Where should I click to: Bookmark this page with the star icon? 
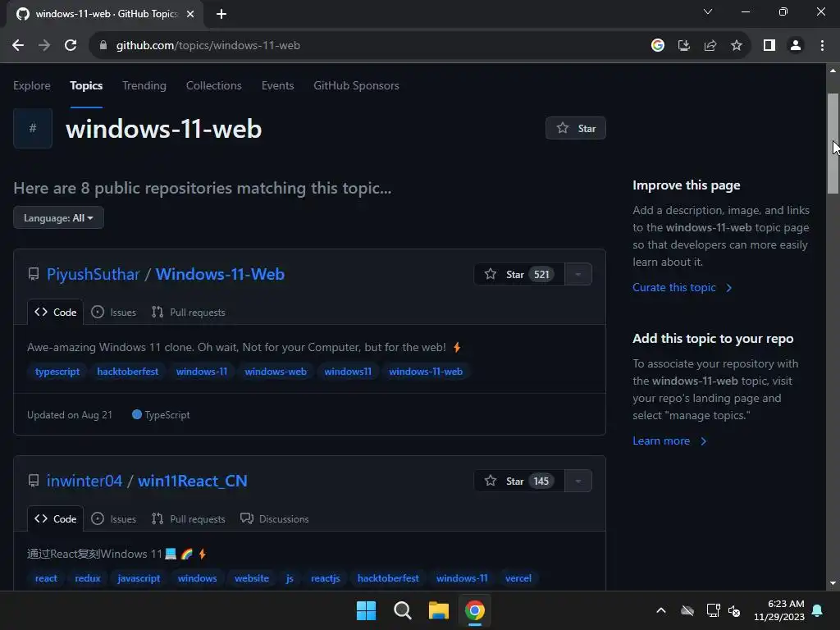[x=737, y=46]
